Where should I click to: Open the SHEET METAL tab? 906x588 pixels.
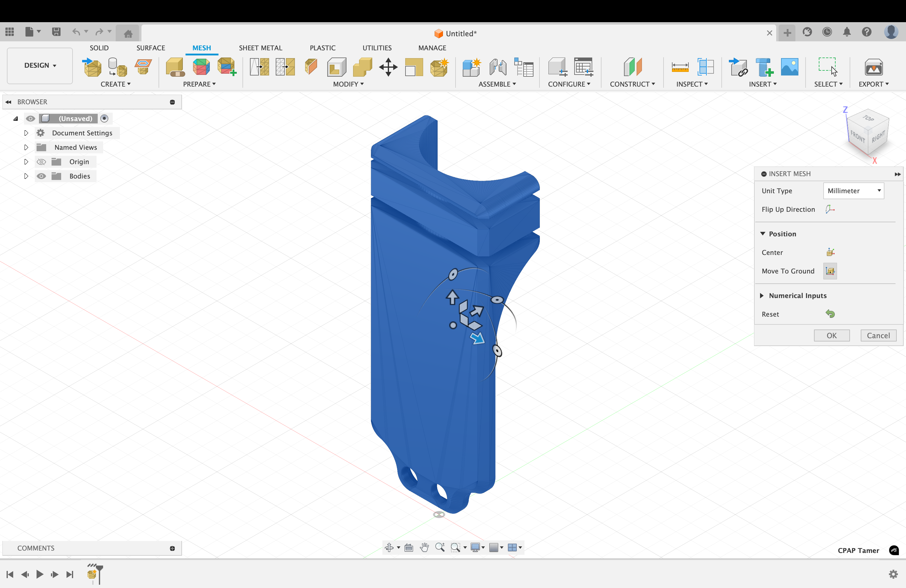[260, 48]
